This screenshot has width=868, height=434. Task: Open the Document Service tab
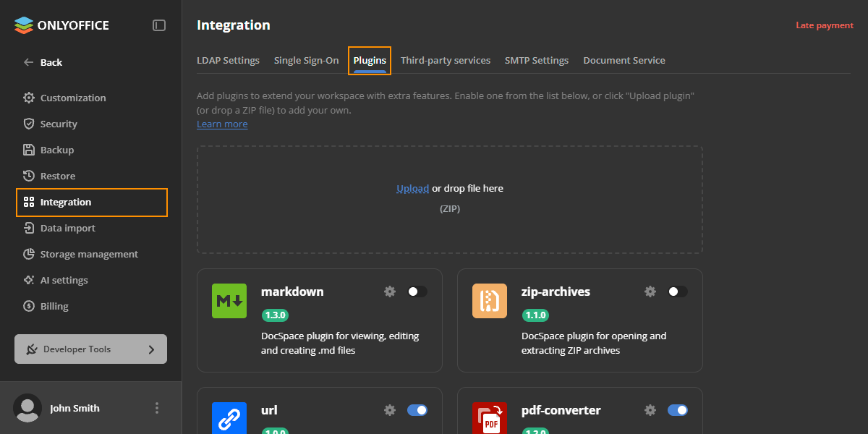coord(624,60)
